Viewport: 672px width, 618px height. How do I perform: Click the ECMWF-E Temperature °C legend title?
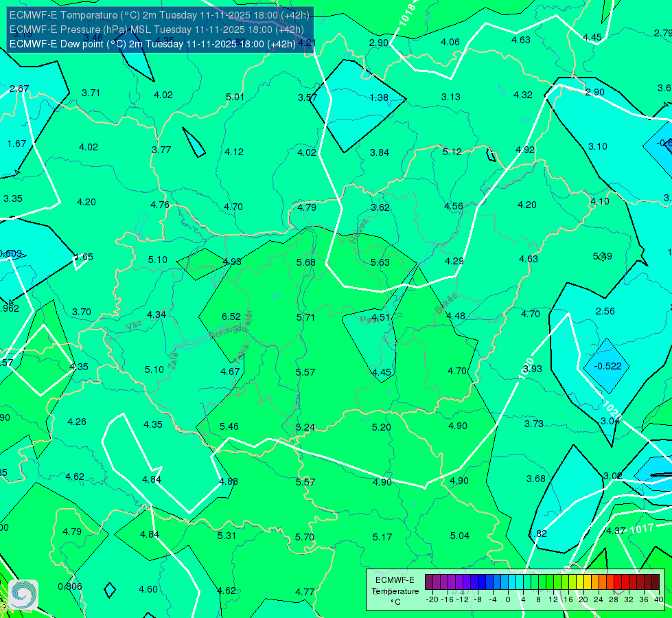coord(395,591)
